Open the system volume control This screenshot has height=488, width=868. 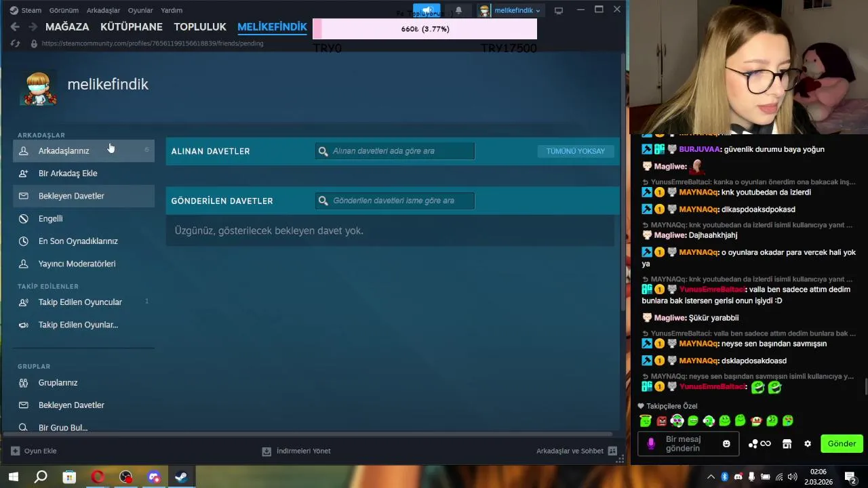pos(793,476)
